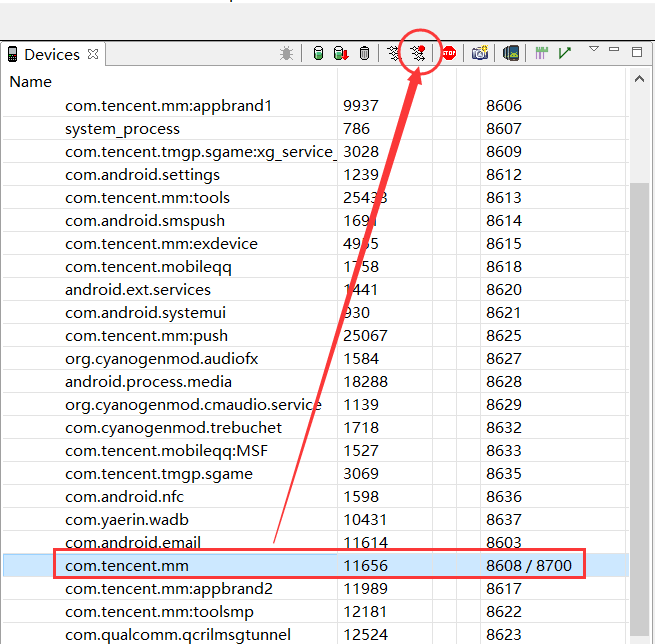Image resolution: width=655 pixels, height=644 pixels.
Task: Click port value 8617
Action: 504,588
